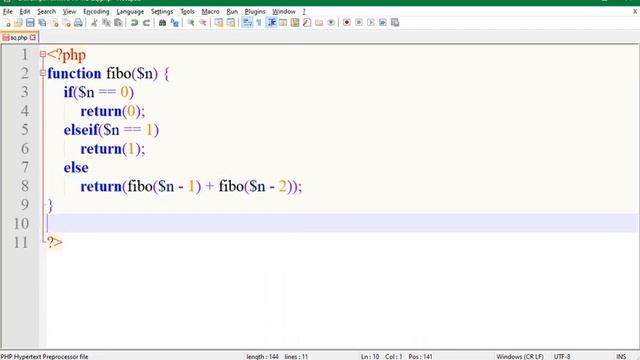The width and height of the screenshot is (640, 360).
Task: Open the View menu
Action: tap(69, 11)
